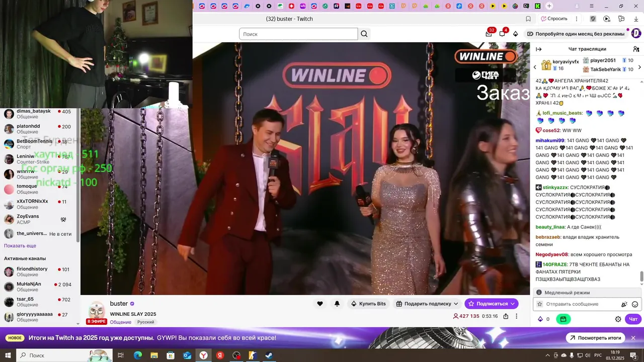Click chat username mihakumi99
Viewport: 644px width, 362px height.
pos(550,140)
